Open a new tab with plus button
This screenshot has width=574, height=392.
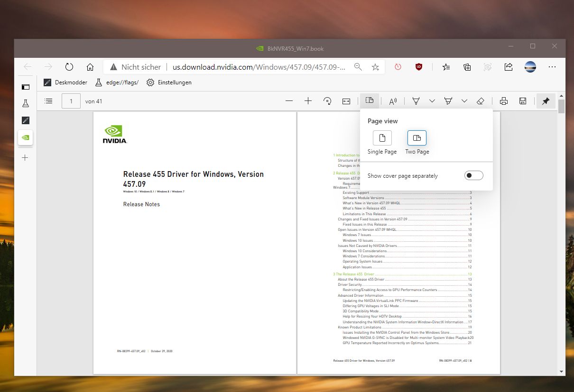pyautogui.click(x=26, y=157)
